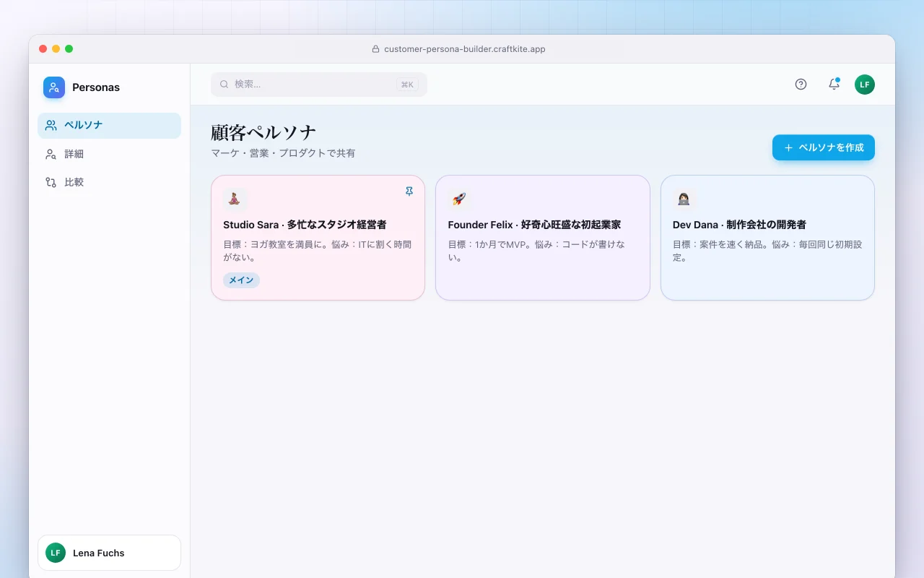The width and height of the screenshot is (924, 578).
Task: Click the developer emoji on Dev Dana card
Action: click(684, 199)
